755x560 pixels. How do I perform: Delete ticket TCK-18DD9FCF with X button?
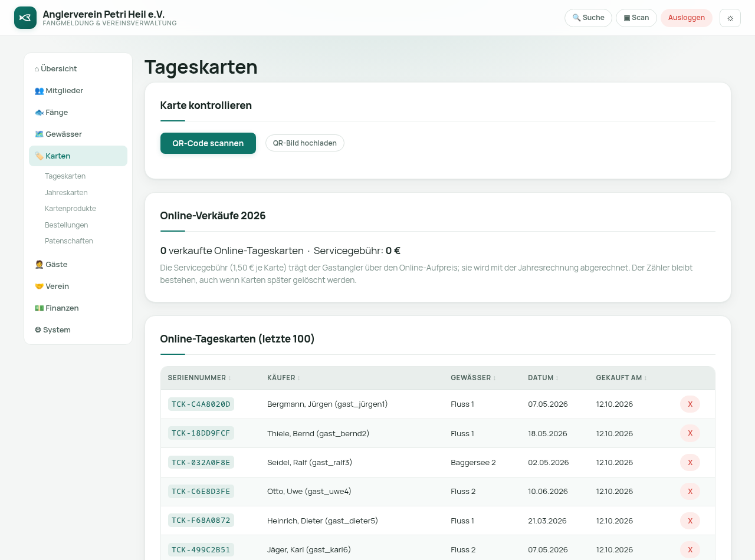click(x=690, y=433)
